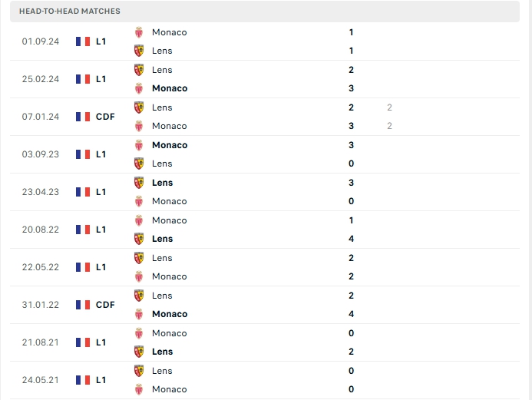532x400 pixels.
Task: Click Lens crest in 20.08.22 match
Action: [139, 239]
